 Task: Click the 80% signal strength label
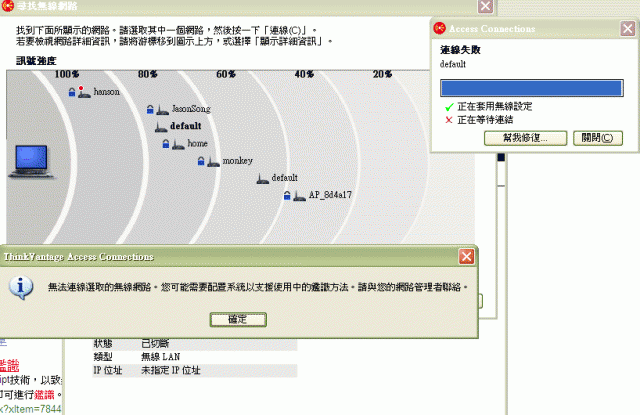tap(148, 74)
